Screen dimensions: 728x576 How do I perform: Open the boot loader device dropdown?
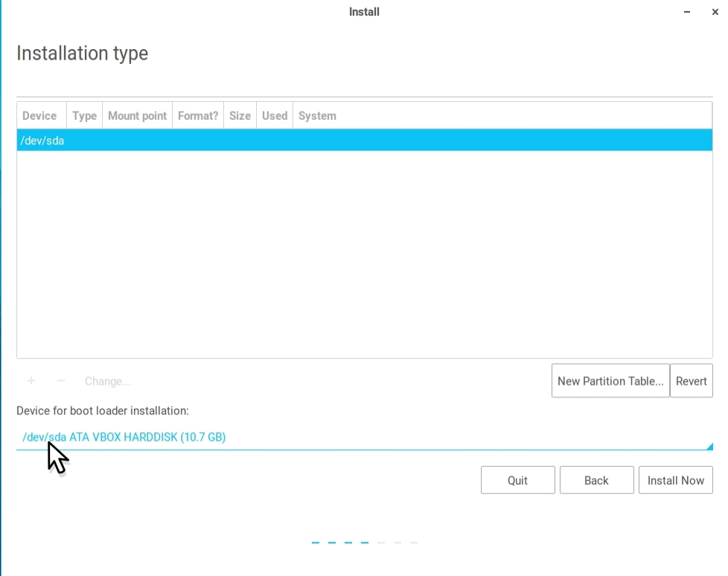tap(364, 437)
